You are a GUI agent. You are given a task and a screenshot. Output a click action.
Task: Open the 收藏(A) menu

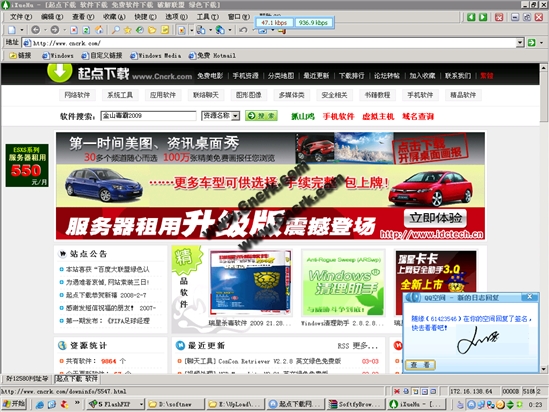pyautogui.click(x=114, y=17)
